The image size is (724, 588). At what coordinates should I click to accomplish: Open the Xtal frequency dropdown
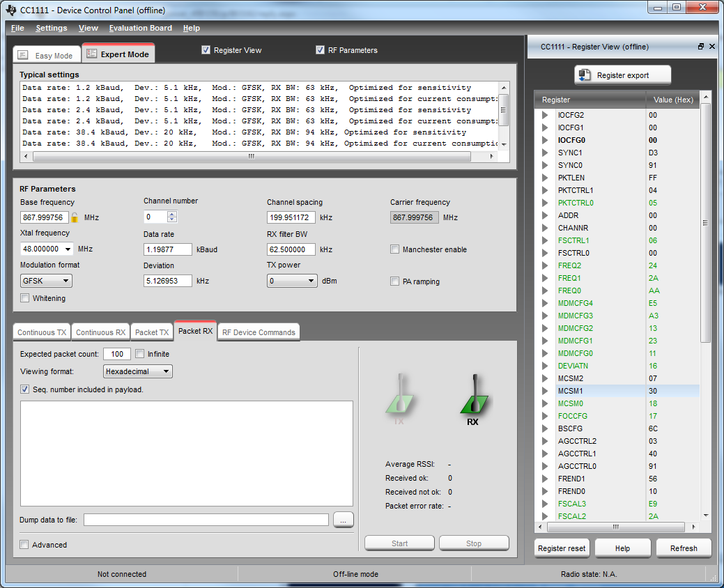click(68, 249)
